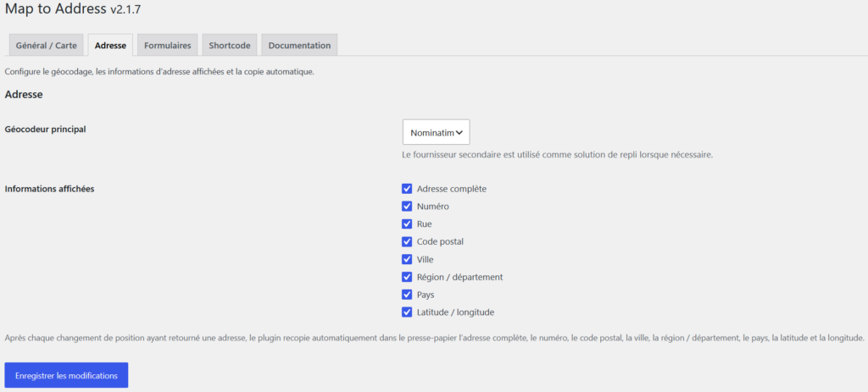This screenshot has height=392, width=868.
Task: Toggle the Ville checkbox
Action: (407, 259)
